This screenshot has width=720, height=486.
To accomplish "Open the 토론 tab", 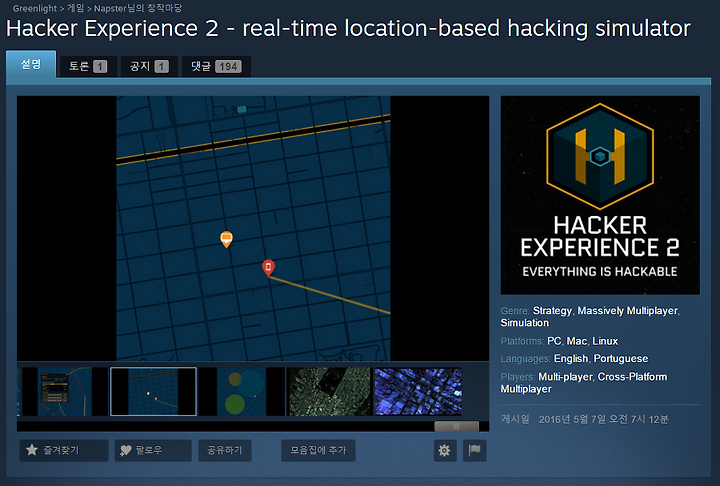I will [x=88, y=67].
